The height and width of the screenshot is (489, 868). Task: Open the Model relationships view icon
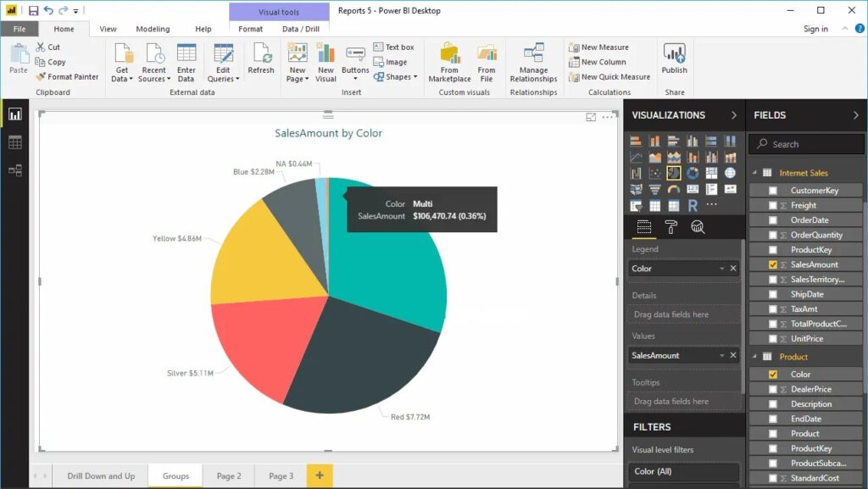15,170
